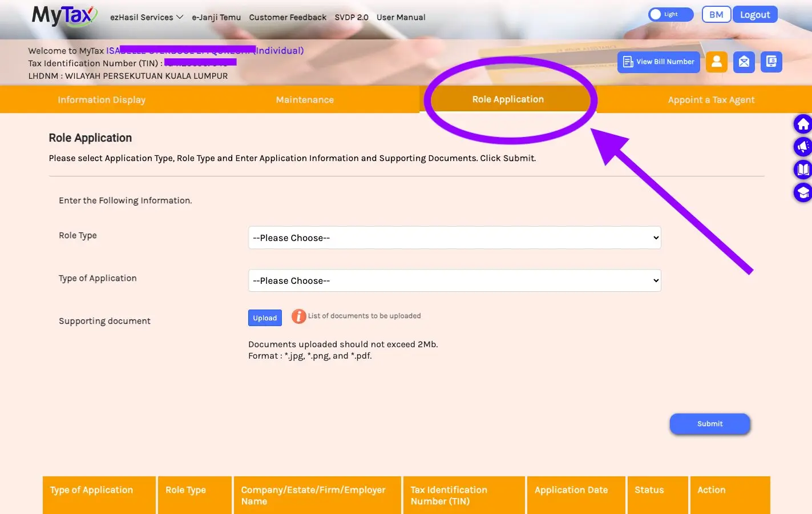812x514 pixels.
Task: Select Appoint a Tax Agent tab
Action: [711, 99]
